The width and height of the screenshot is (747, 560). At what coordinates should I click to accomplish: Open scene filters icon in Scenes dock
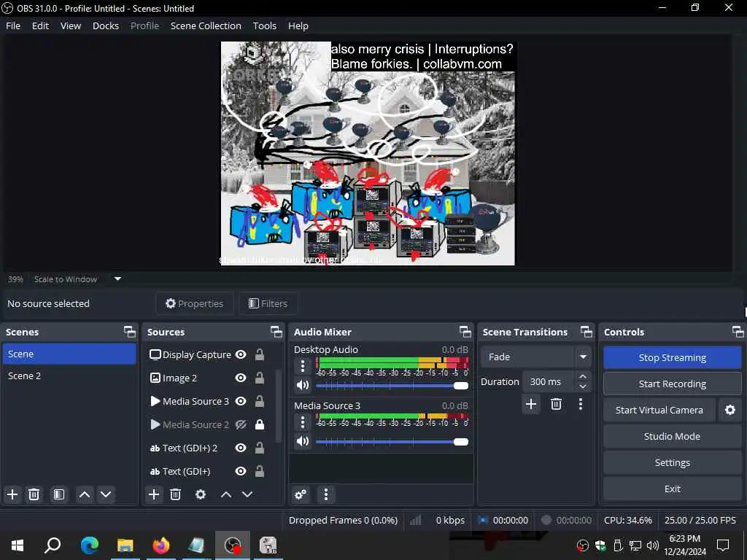(58, 494)
